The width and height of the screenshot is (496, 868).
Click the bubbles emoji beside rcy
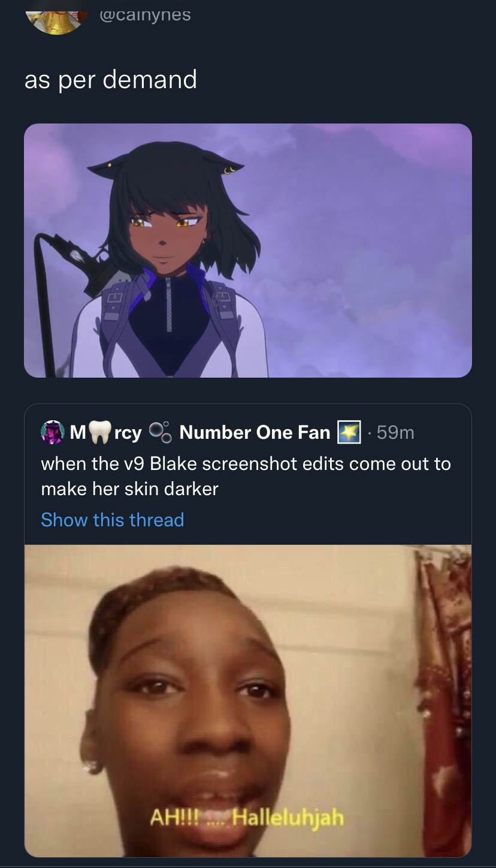click(x=159, y=432)
